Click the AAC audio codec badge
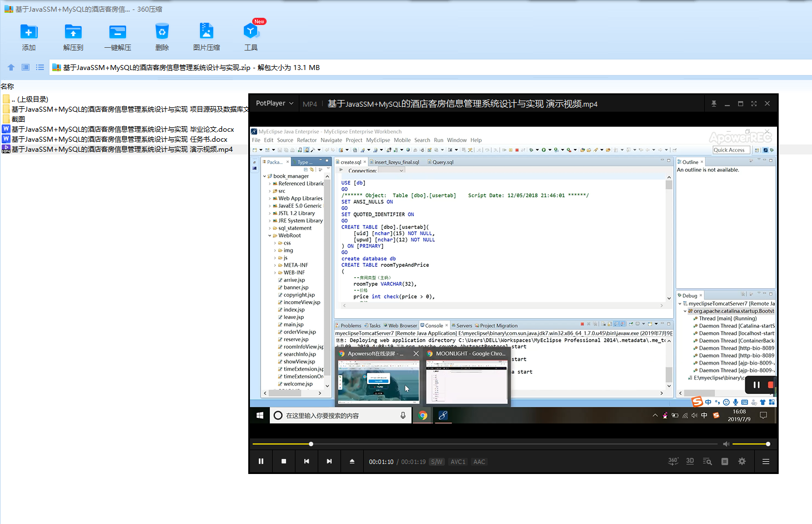Image resolution: width=812 pixels, height=524 pixels. (479, 462)
